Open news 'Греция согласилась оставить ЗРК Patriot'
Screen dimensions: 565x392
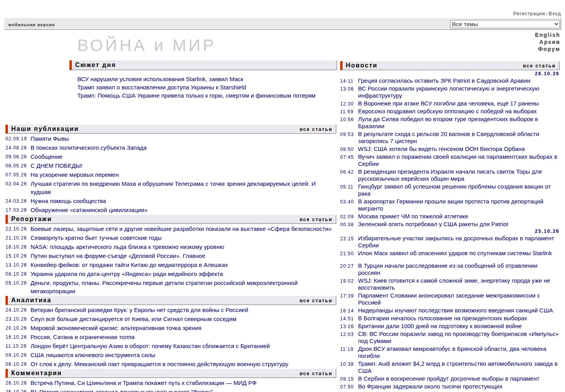(x=444, y=81)
